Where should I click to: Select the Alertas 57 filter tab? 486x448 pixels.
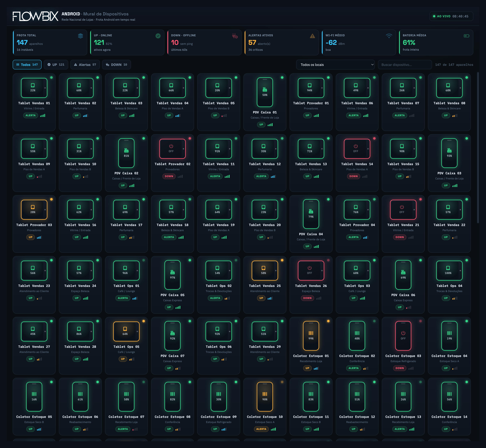click(85, 65)
